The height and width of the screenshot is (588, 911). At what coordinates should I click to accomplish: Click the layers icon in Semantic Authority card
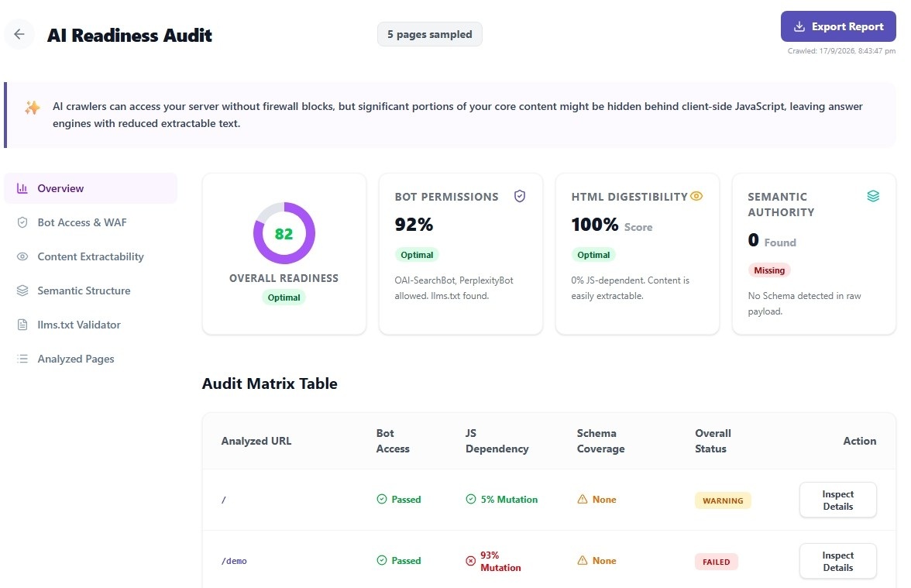tap(873, 197)
